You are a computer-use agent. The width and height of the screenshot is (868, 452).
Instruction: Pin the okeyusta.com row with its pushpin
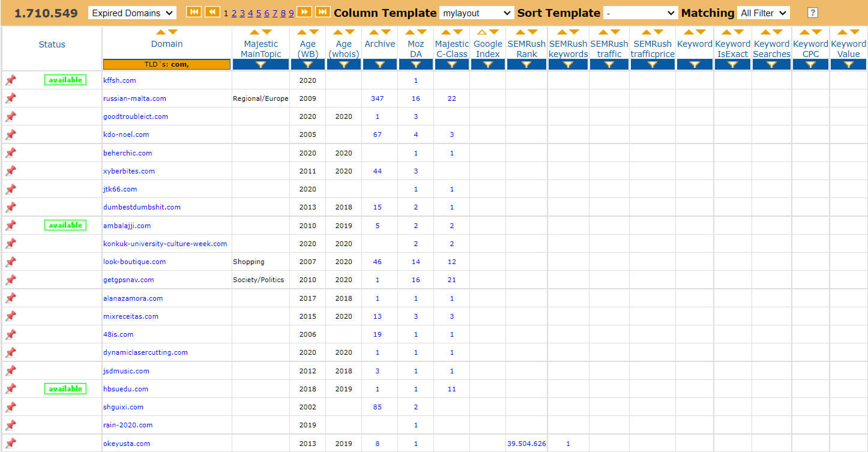coord(10,443)
